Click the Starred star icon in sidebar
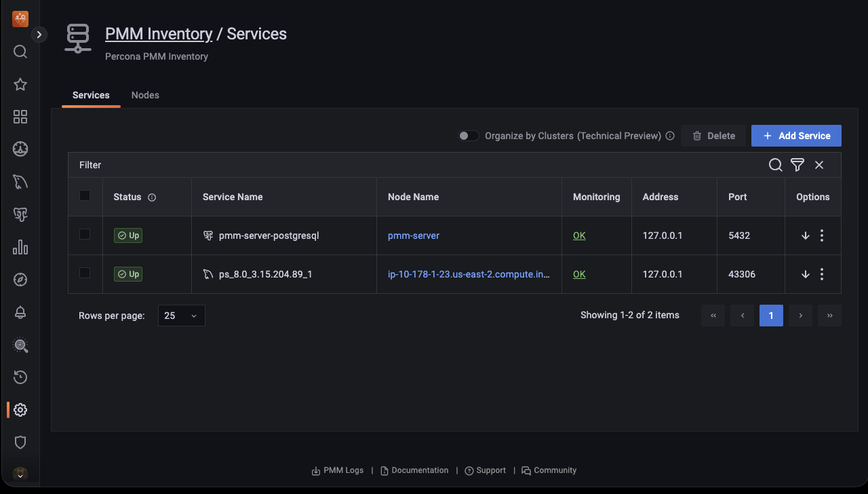 point(20,84)
